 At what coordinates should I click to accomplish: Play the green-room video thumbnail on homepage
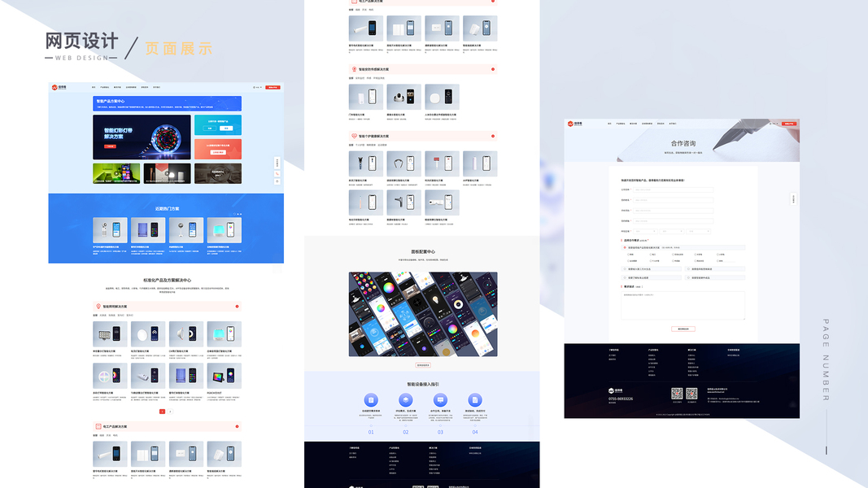click(116, 173)
